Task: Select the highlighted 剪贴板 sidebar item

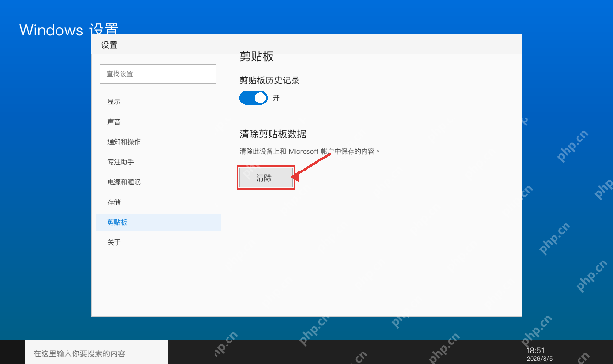Action: [x=158, y=222]
